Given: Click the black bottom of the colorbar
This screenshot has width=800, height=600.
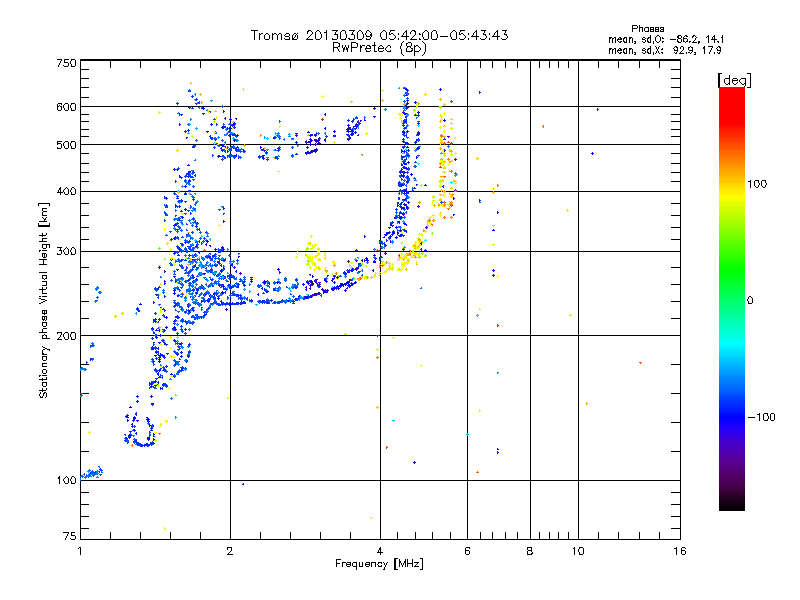Looking at the screenshot, I should point(732,503).
